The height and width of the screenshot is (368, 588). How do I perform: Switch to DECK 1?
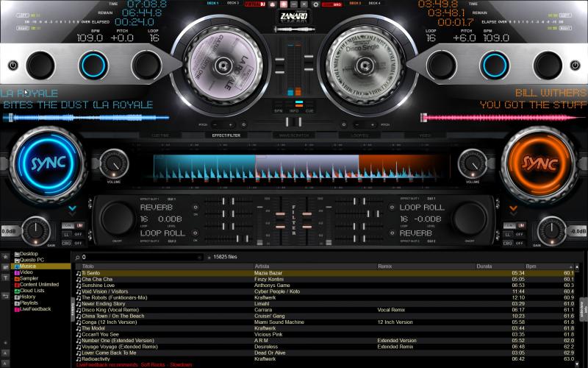tap(212, 4)
